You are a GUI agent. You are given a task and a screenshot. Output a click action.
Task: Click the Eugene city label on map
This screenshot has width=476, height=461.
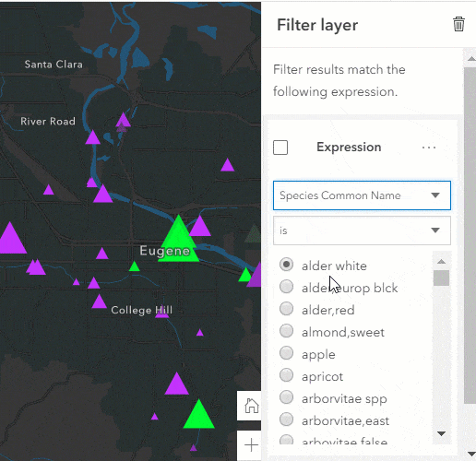(164, 251)
